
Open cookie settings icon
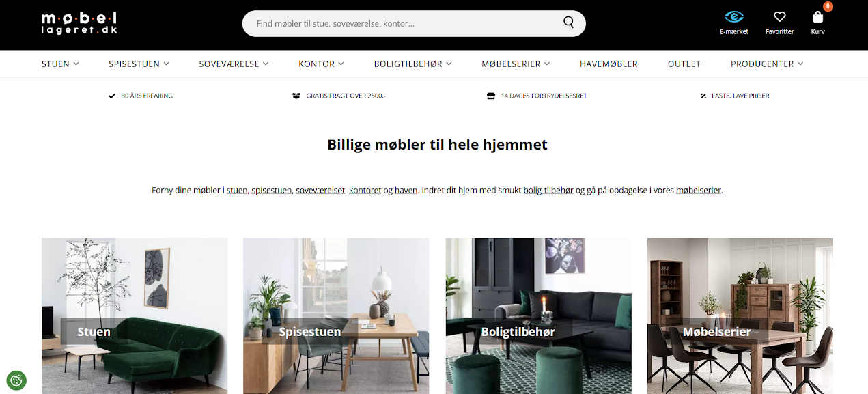click(x=16, y=380)
